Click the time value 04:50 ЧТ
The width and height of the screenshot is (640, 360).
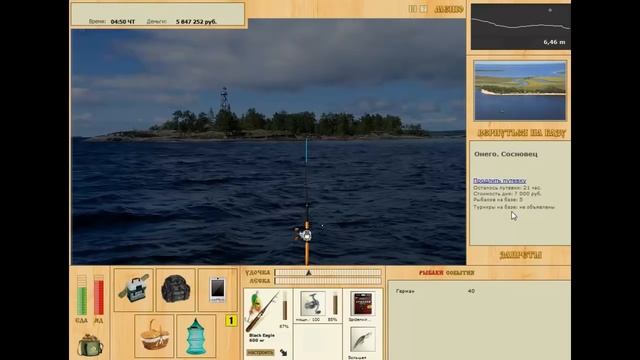122,22
